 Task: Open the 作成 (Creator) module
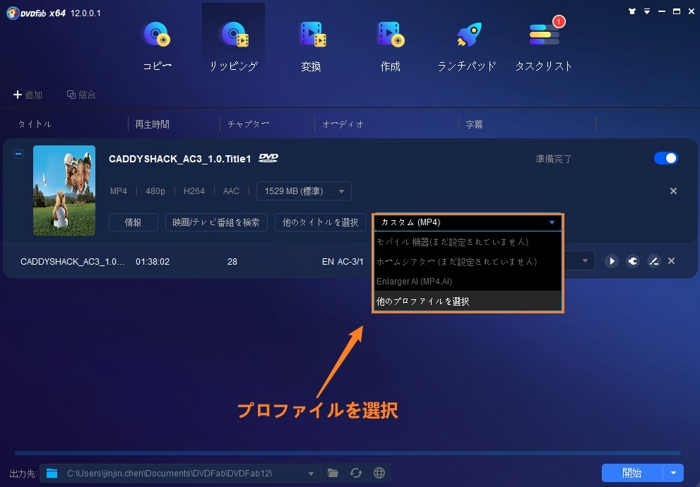(x=389, y=45)
